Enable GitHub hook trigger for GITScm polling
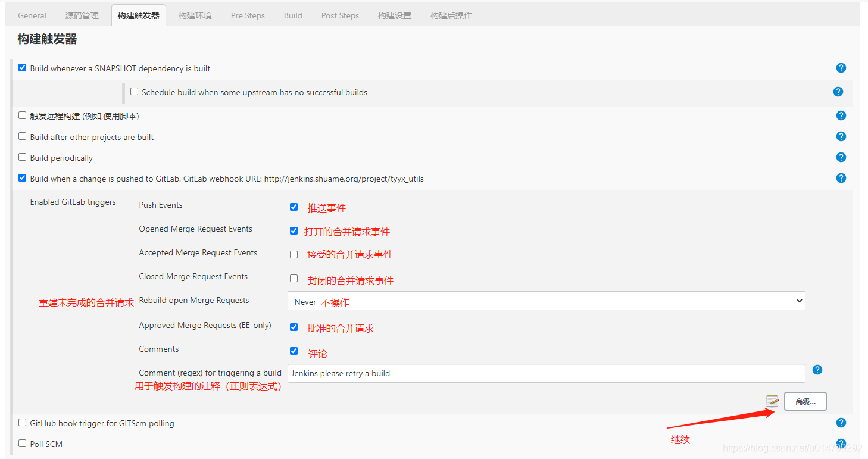The image size is (868, 459). 23,423
